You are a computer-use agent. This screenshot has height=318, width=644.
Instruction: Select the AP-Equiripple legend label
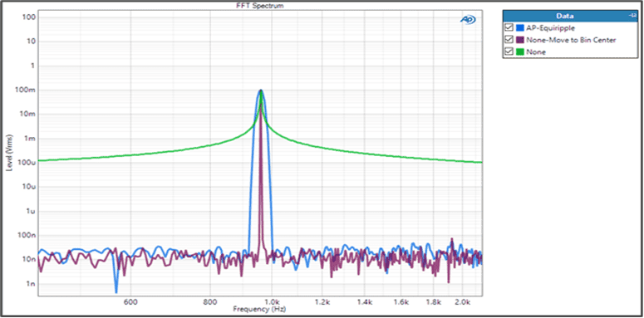tap(546, 28)
